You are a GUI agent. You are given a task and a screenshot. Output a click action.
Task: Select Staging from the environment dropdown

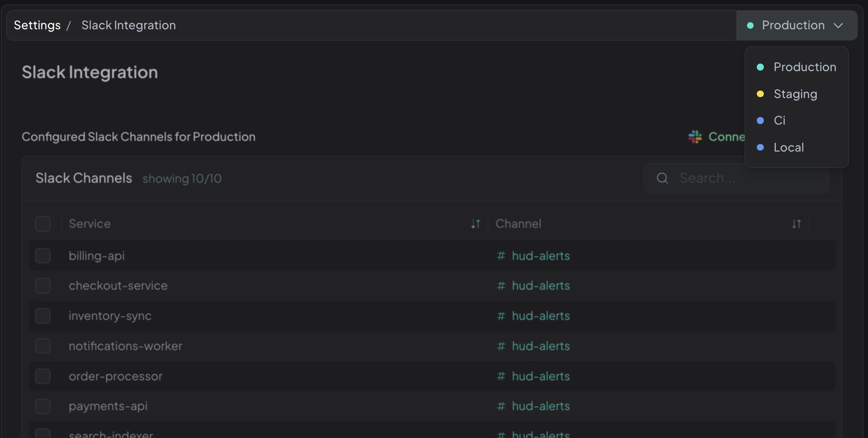(795, 93)
